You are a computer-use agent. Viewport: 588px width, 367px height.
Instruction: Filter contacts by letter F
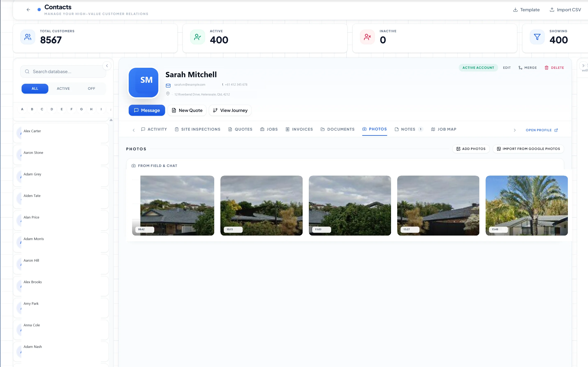pos(71,109)
